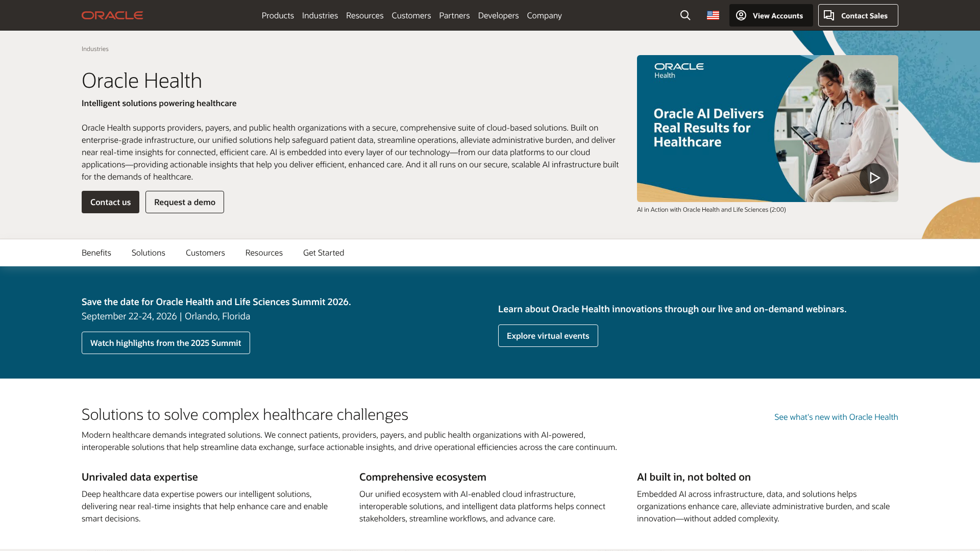
Task: Open the Company navigation dropdown
Action: (544, 15)
